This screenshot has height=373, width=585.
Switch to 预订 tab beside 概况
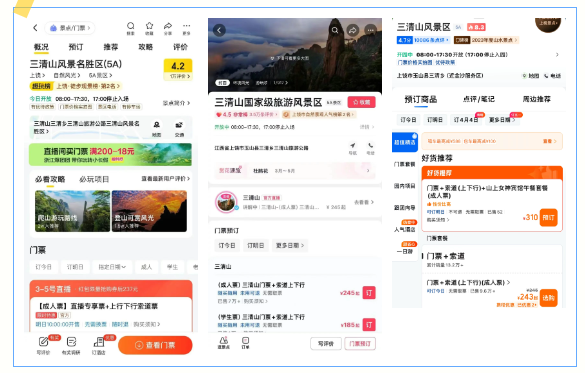point(76,47)
